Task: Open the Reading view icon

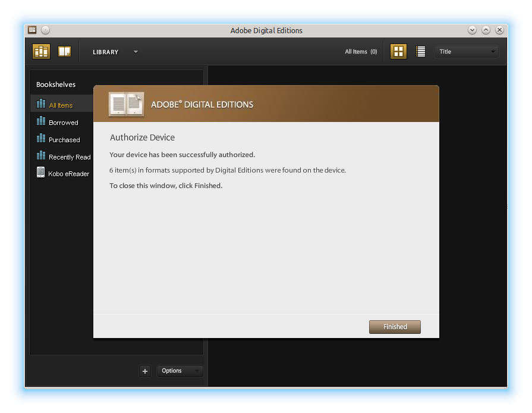Action: [64, 52]
